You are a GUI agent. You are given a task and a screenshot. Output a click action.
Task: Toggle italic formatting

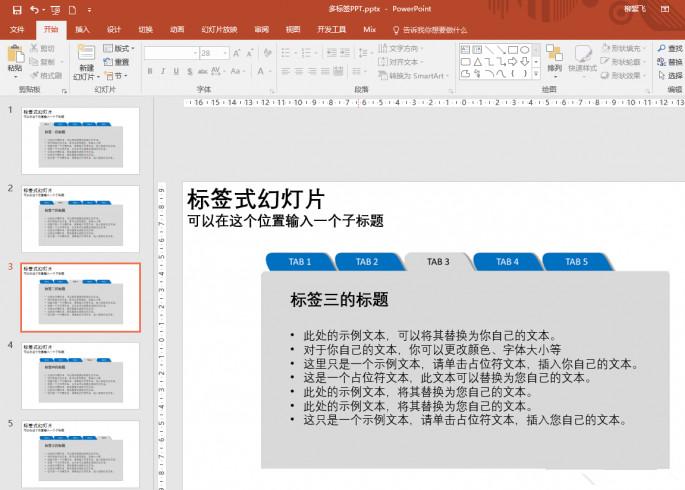(163, 71)
